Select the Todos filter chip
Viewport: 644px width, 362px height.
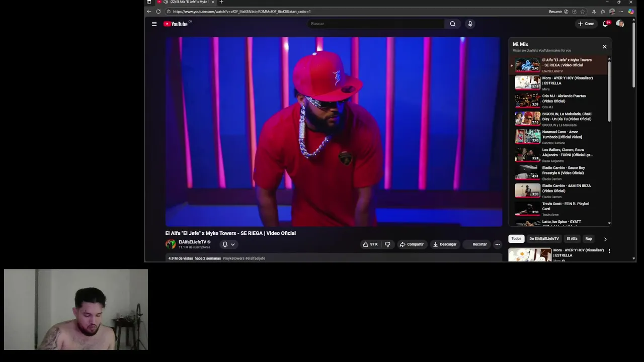[x=516, y=239]
